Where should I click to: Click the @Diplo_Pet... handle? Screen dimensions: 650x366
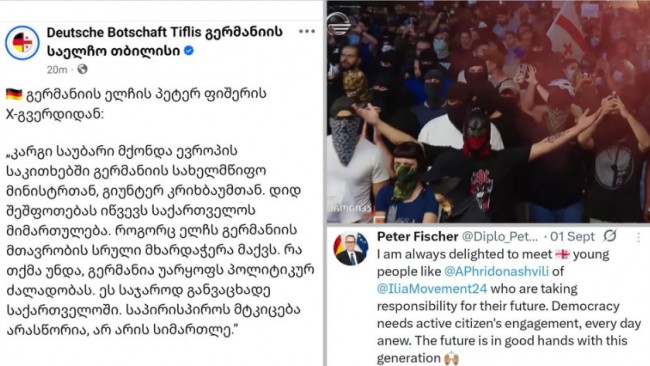(x=500, y=237)
